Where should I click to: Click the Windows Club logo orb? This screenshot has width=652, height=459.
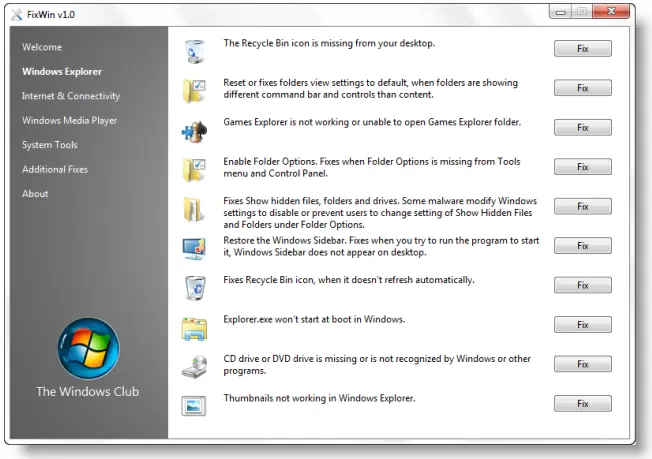(x=88, y=348)
